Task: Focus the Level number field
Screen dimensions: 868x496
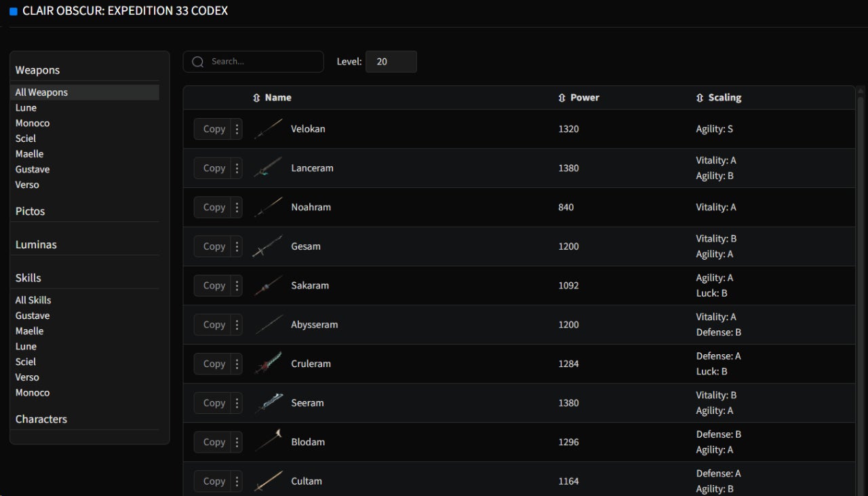Action: point(391,62)
